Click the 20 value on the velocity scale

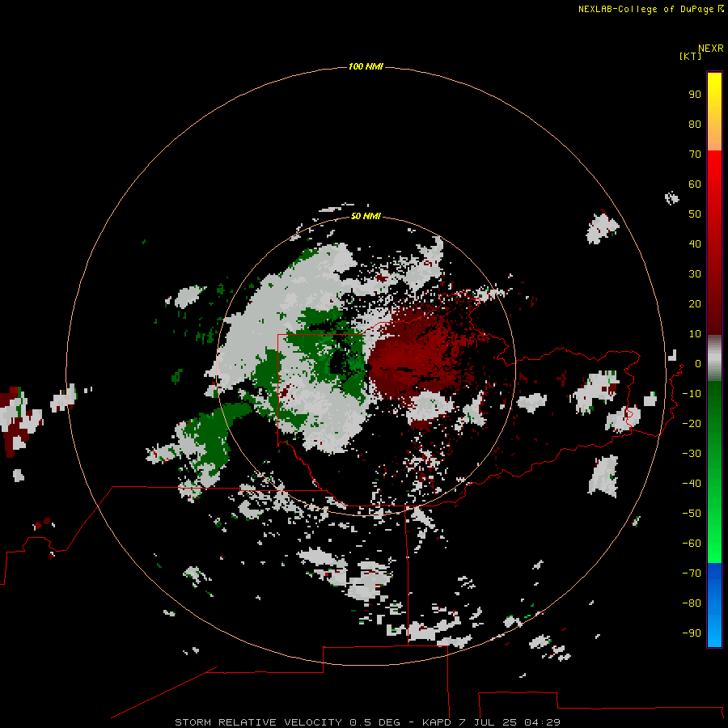pos(695,304)
